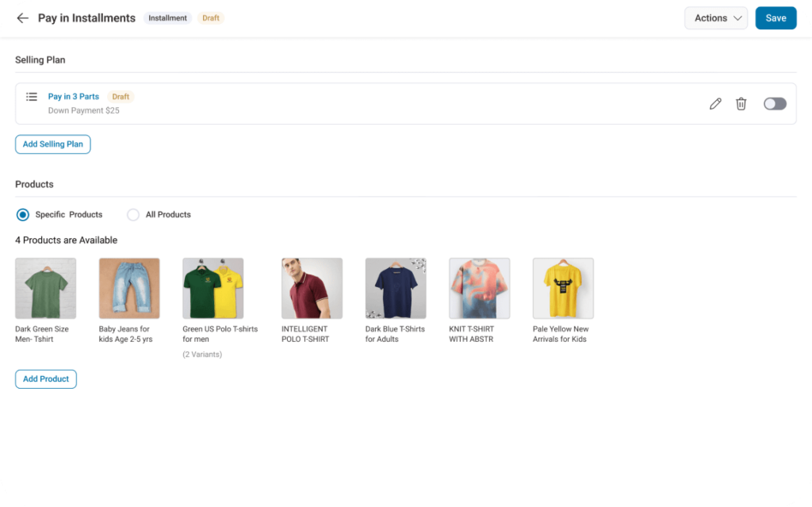
Task: Select the Specific Products radio button
Action: [23, 214]
